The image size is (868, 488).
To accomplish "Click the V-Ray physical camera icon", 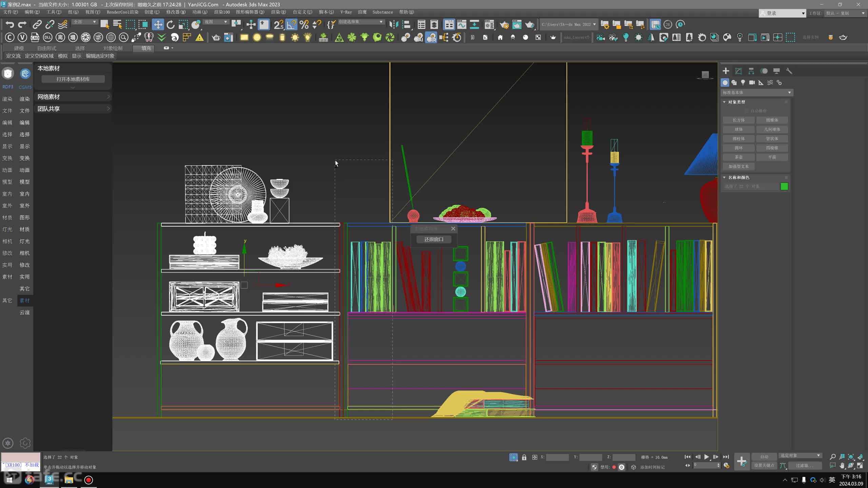I will coord(600,37).
